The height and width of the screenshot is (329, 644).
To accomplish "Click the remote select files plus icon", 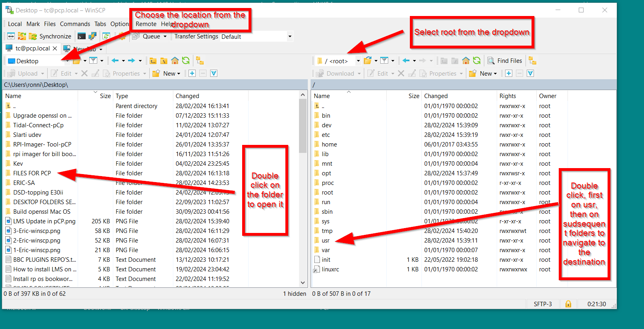I will tap(509, 74).
